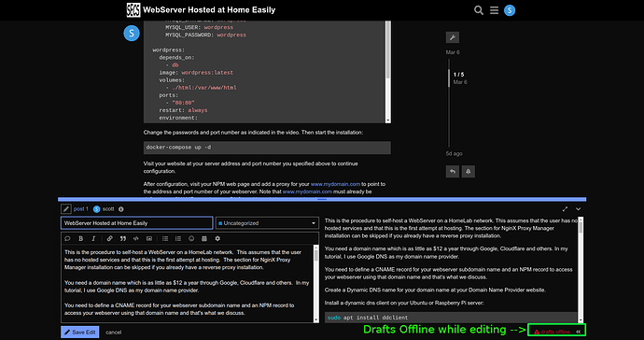This screenshot has width=644, height=340.
Task: Insert date and time (calendar icon)
Action: 204,238
